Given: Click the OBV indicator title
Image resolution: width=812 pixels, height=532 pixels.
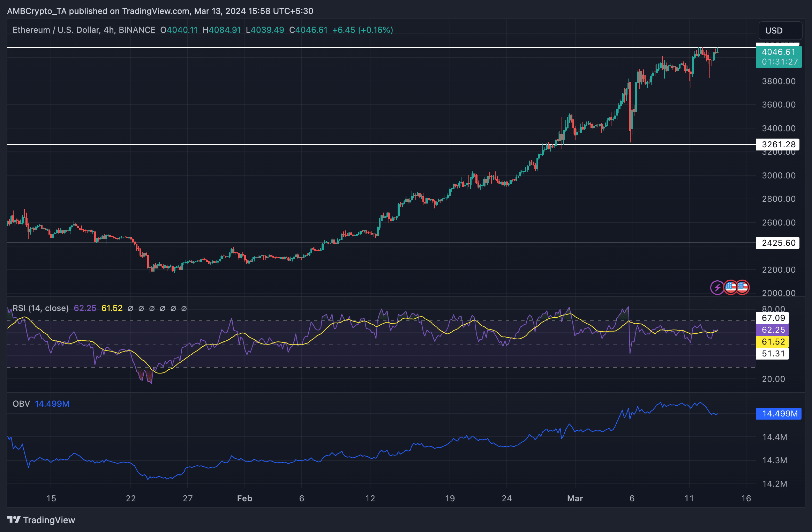Looking at the screenshot, I should click(21, 404).
